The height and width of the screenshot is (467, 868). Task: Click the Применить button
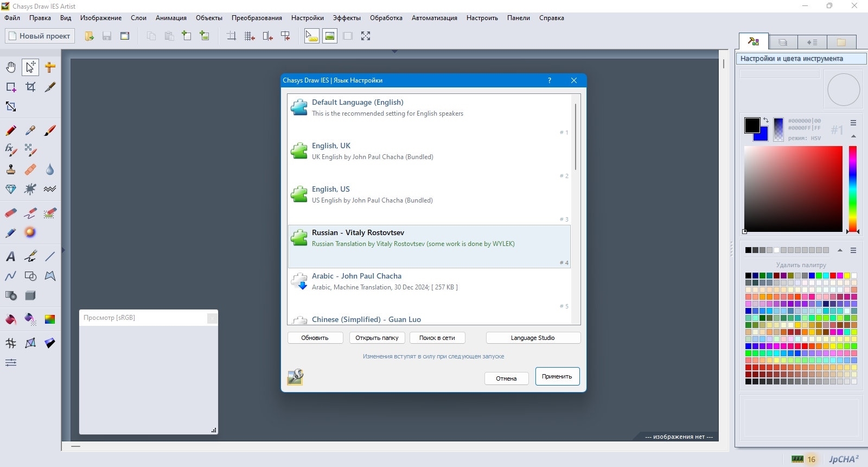coord(557,376)
